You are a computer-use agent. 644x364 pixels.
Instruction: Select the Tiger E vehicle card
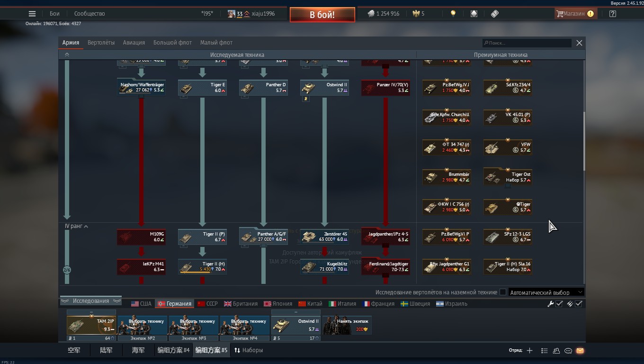pyautogui.click(x=202, y=88)
